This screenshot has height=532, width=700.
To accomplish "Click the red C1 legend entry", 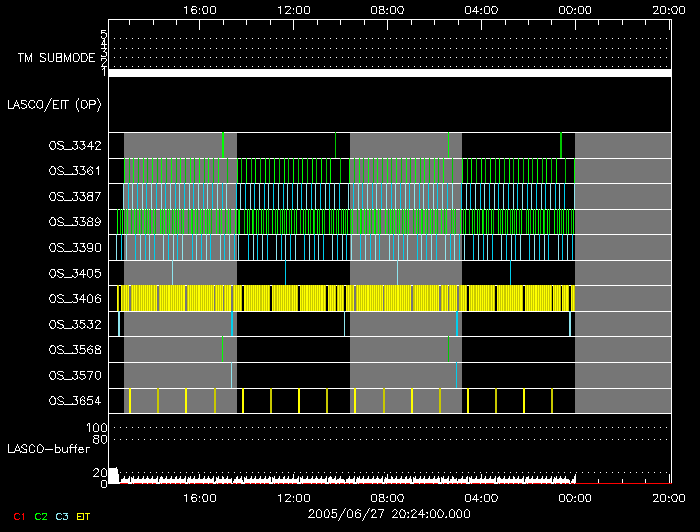I will coord(19,515).
